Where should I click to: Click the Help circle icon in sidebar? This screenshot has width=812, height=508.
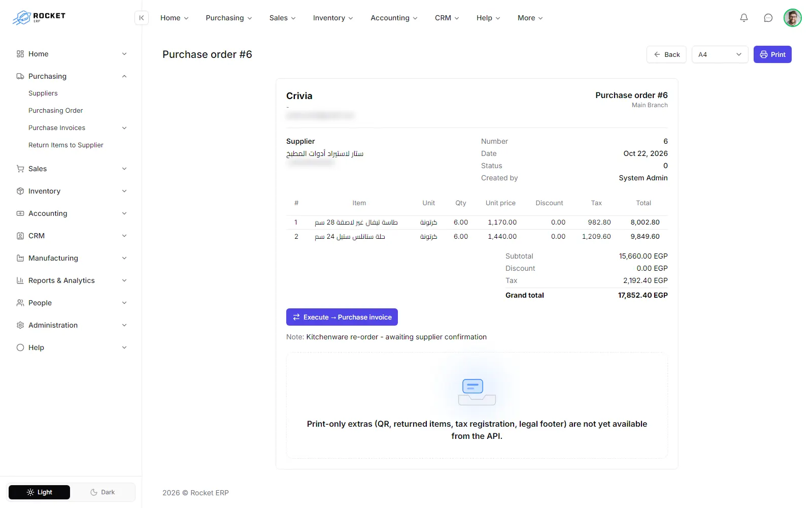tap(20, 347)
